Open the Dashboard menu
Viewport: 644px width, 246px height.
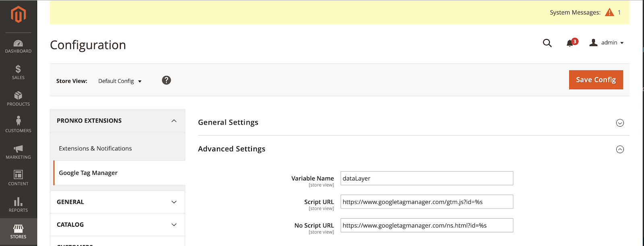tap(18, 47)
